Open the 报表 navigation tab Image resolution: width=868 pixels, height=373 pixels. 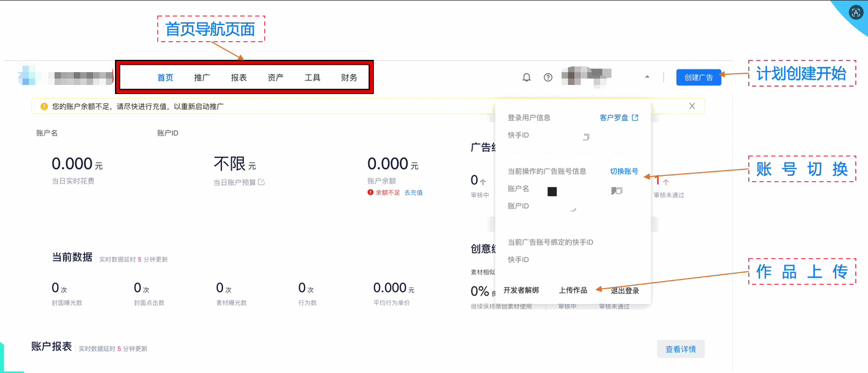[x=239, y=77]
